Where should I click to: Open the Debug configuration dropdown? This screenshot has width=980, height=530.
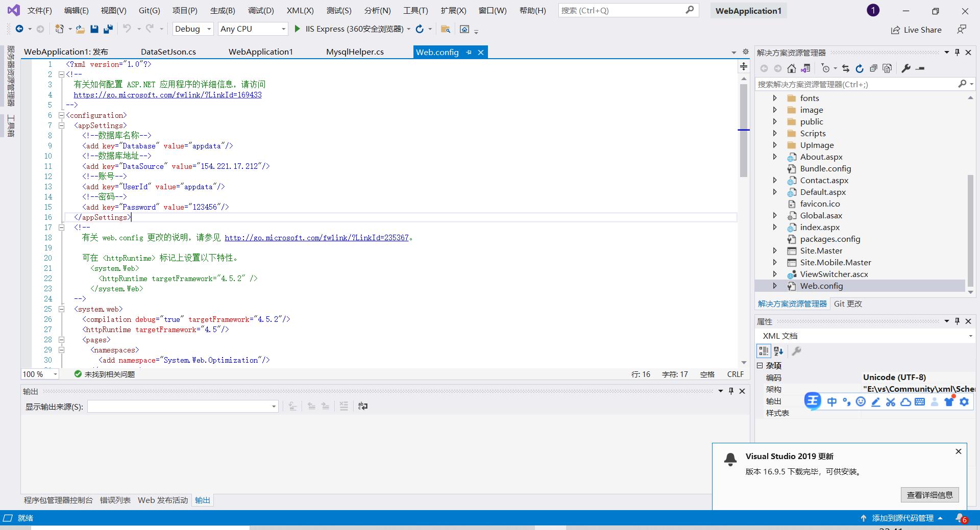click(193, 29)
